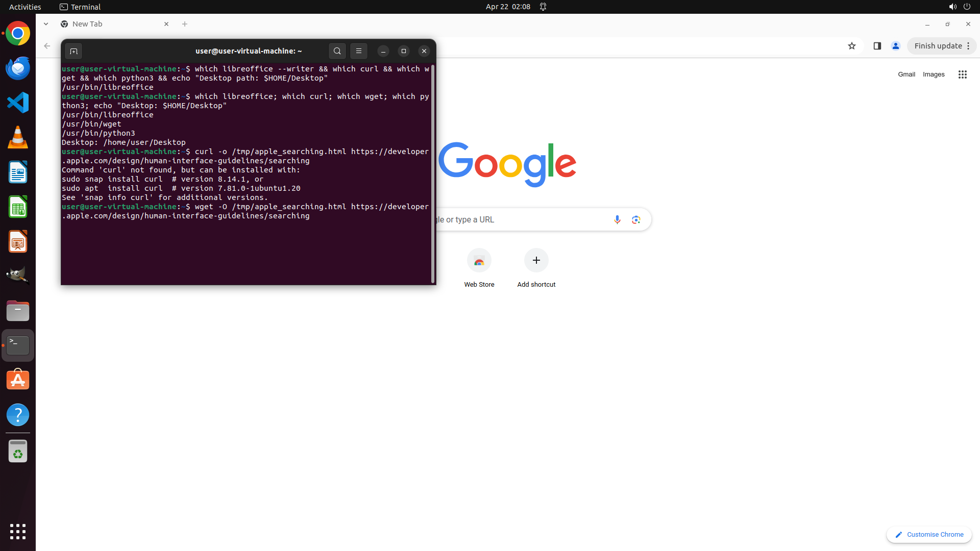This screenshot has height=551, width=980.
Task: Bookmark this tab with the star icon
Action: (851, 46)
